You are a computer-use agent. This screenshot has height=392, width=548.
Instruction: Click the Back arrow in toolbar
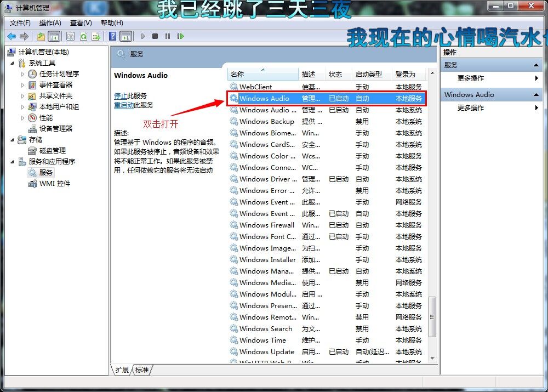(x=12, y=36)
